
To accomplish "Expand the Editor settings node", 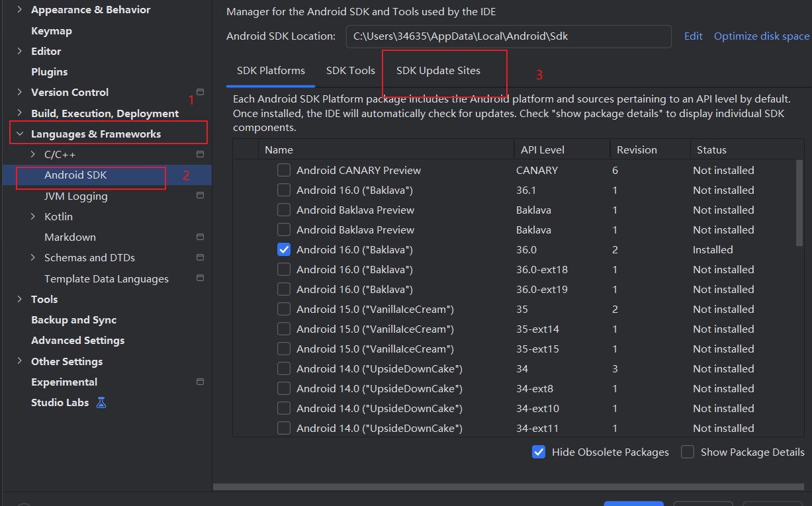I will coord(19,51).
